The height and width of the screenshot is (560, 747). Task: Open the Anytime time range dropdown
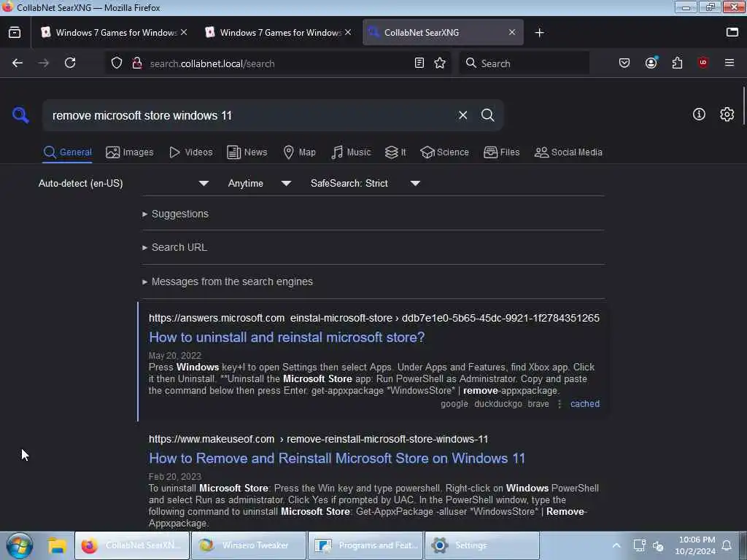coord(259,183)
